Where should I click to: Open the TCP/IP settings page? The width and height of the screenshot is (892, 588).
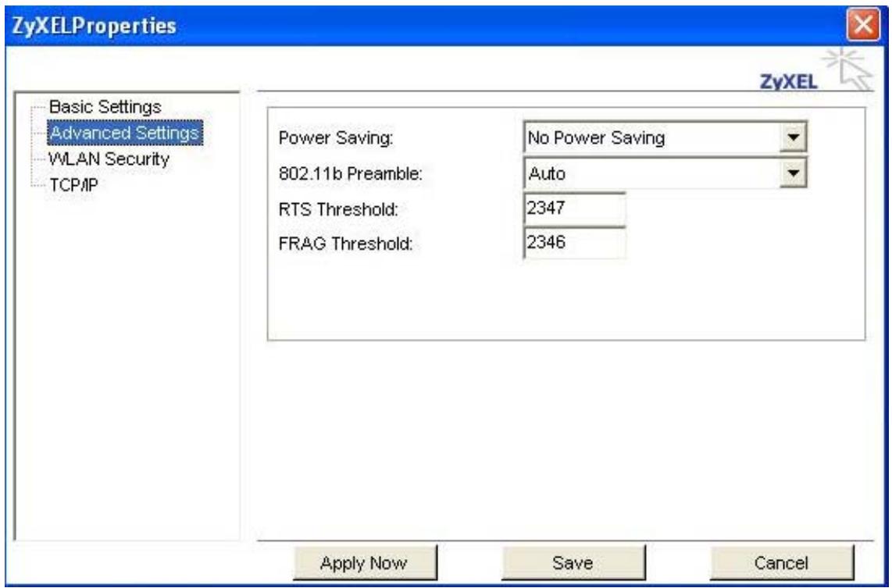73,185
